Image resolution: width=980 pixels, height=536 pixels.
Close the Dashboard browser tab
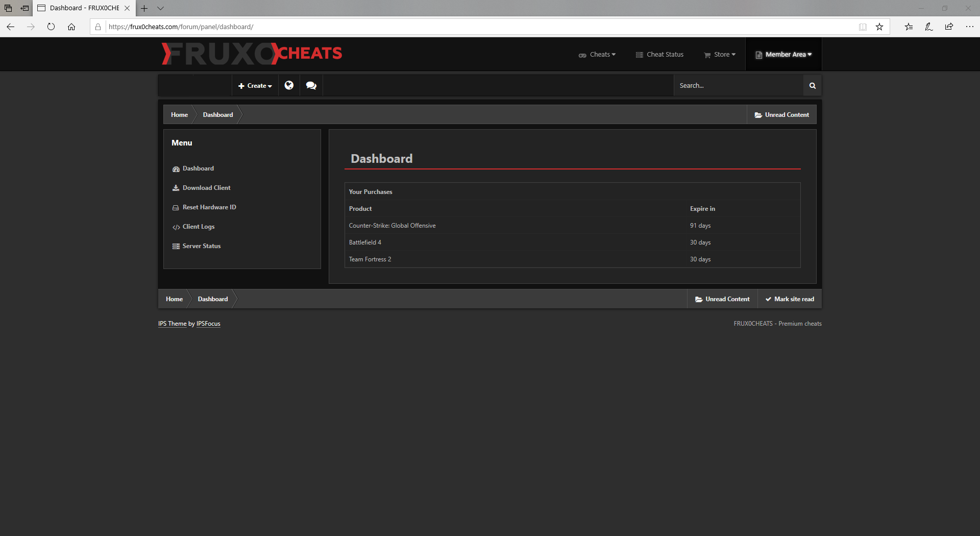point(127,8)
